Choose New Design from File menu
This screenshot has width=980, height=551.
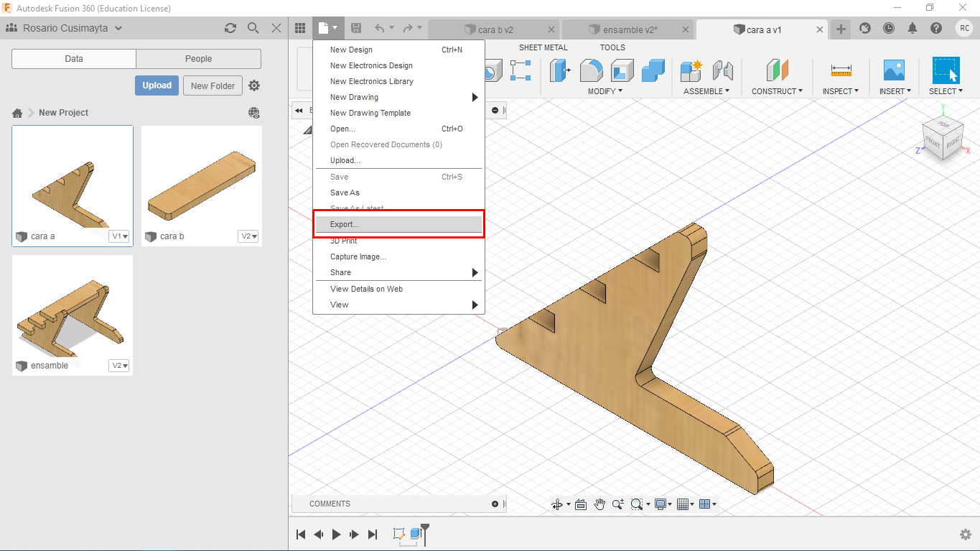(398, 50)
